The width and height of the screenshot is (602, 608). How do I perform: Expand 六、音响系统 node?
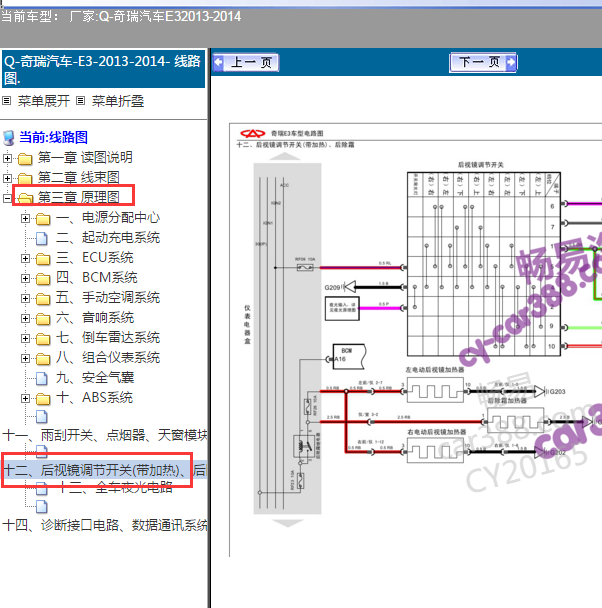25,319
